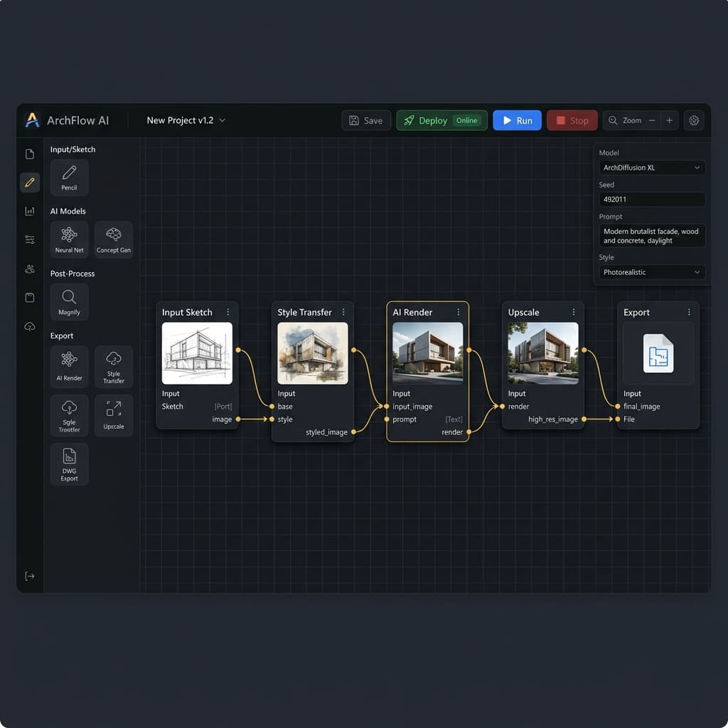728x728 pixels.
Task: Expand the New Project v1.2 title dropdown
Action: click(186, 120)
